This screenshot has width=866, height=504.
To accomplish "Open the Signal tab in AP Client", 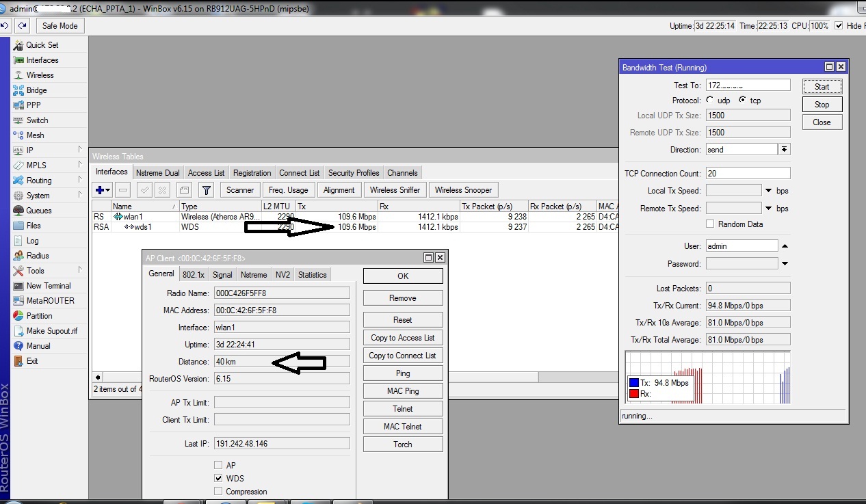I will [222, 275].
